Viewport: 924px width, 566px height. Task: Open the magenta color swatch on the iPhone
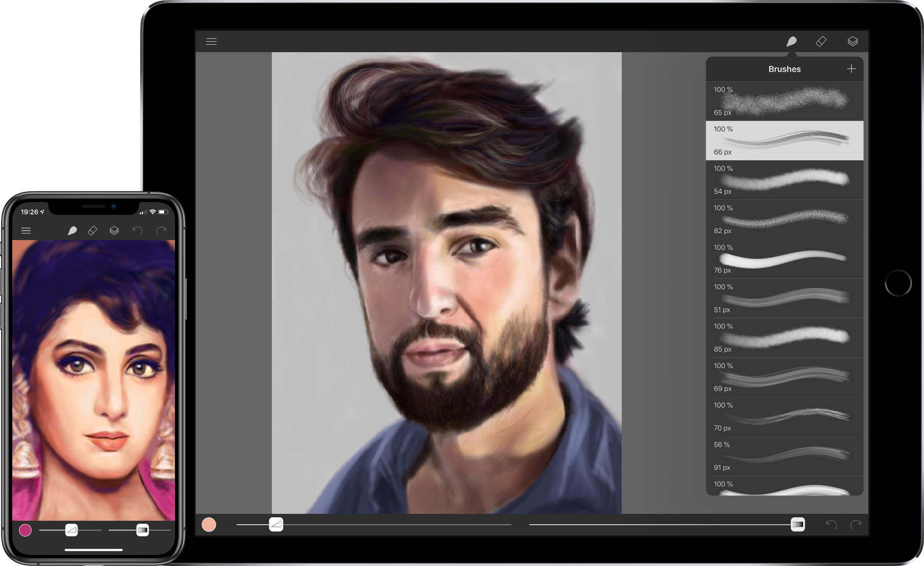(x=25, y=530)
